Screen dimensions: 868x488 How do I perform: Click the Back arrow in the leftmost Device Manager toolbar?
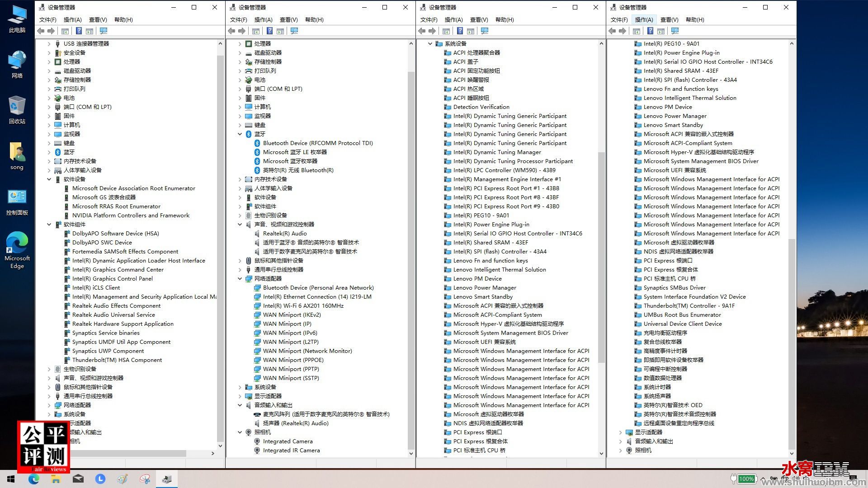point(41,31)
